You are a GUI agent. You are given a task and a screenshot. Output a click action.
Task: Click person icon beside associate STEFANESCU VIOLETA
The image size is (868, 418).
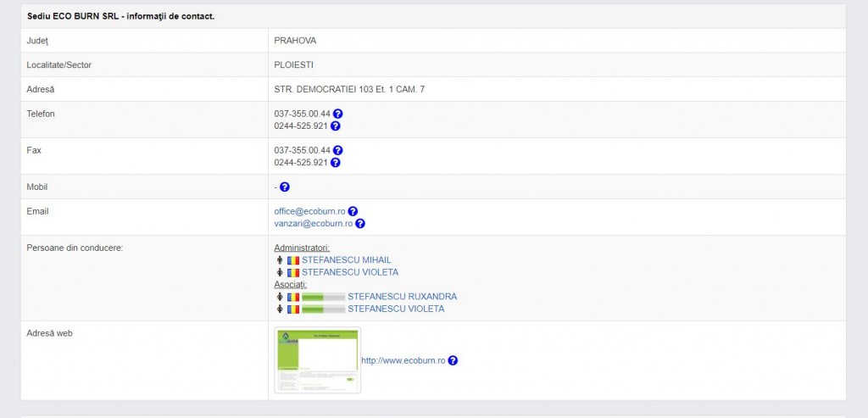tap(280, 309)
